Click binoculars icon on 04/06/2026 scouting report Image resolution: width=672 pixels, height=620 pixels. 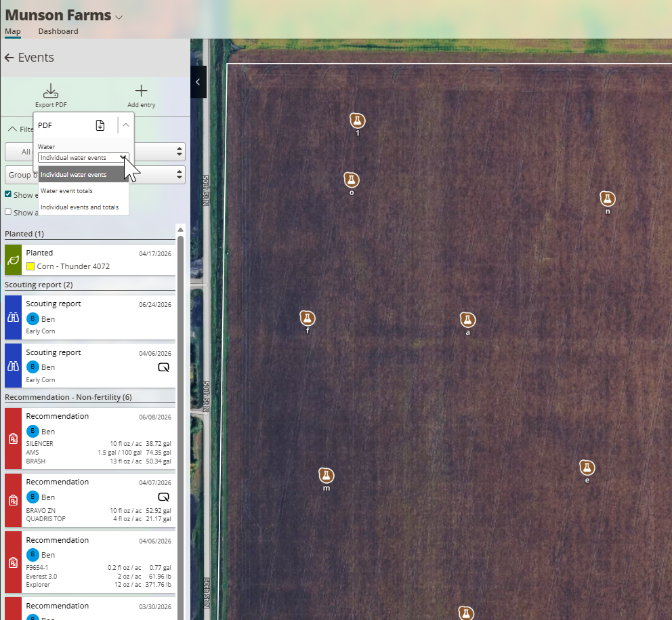[x=14, y=366]
